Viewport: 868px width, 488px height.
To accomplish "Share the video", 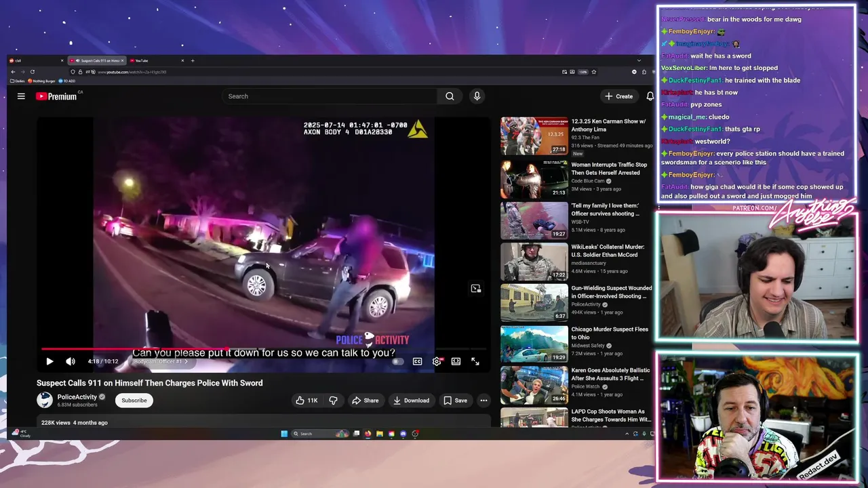I will (365, 400).
